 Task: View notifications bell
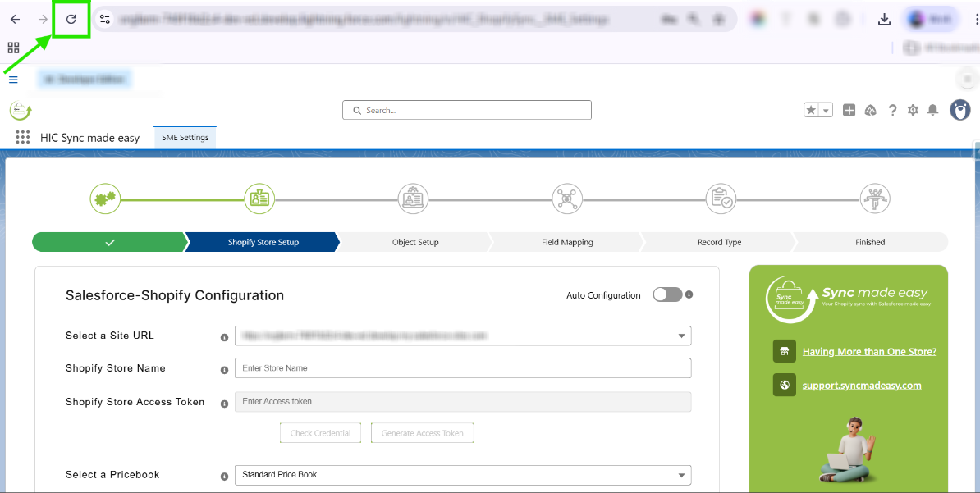[932, 110]
